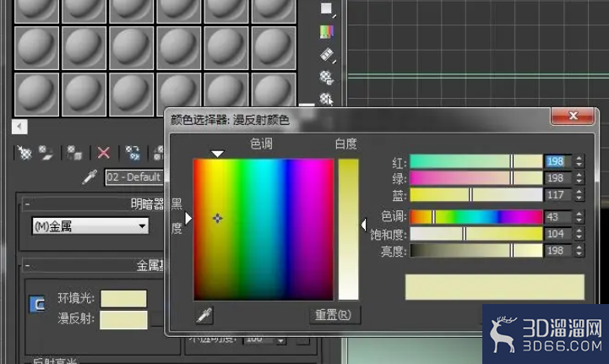Image resolution: width=609 pixels, height=364 pixels.
Task: Click the large pale yellow color preview
Action: tap(495, 287)
